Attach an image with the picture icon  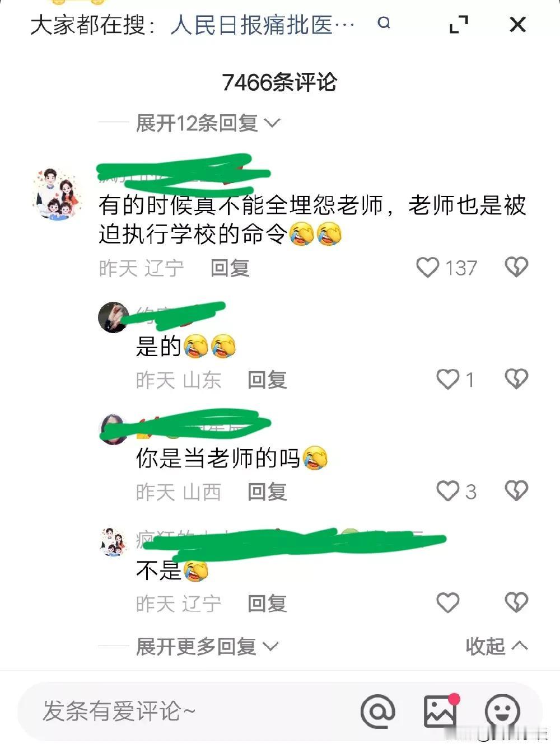(x=440, y=710)
